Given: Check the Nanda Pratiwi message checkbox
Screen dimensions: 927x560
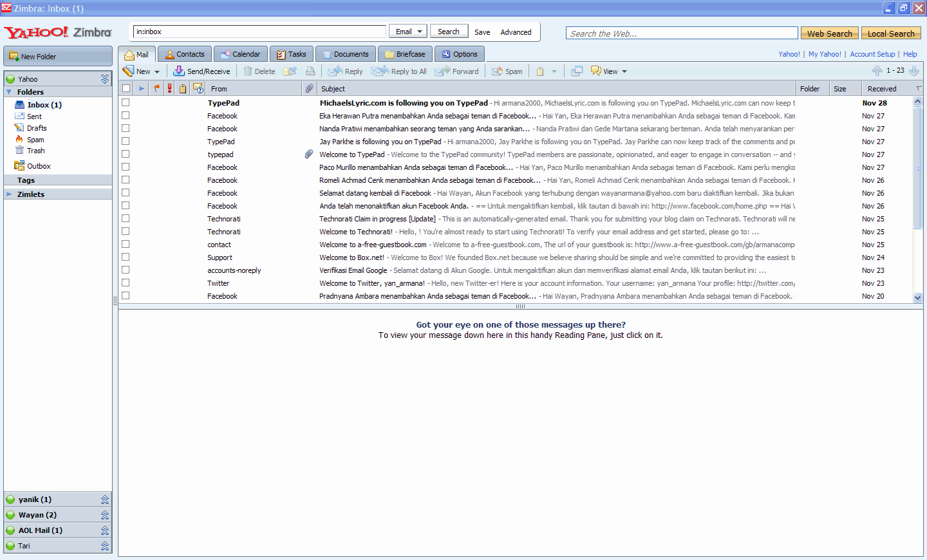Looking at the screenshot, I should [126, 128].
